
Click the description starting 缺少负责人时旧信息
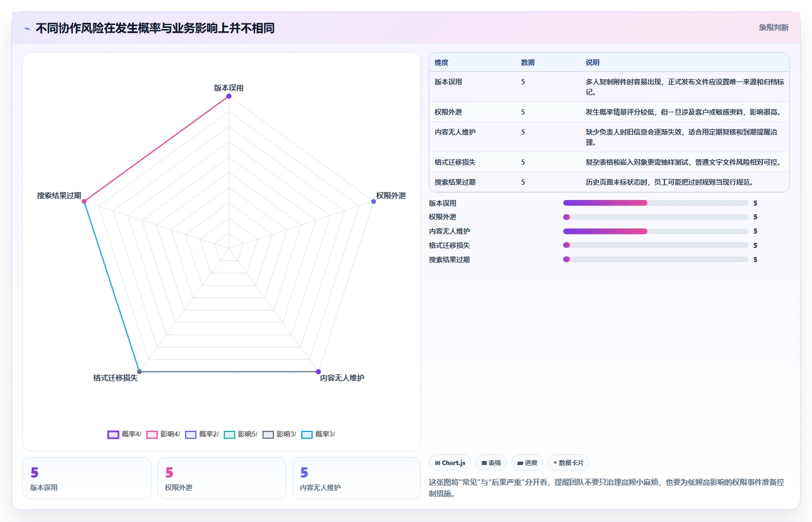coord(682,137)
